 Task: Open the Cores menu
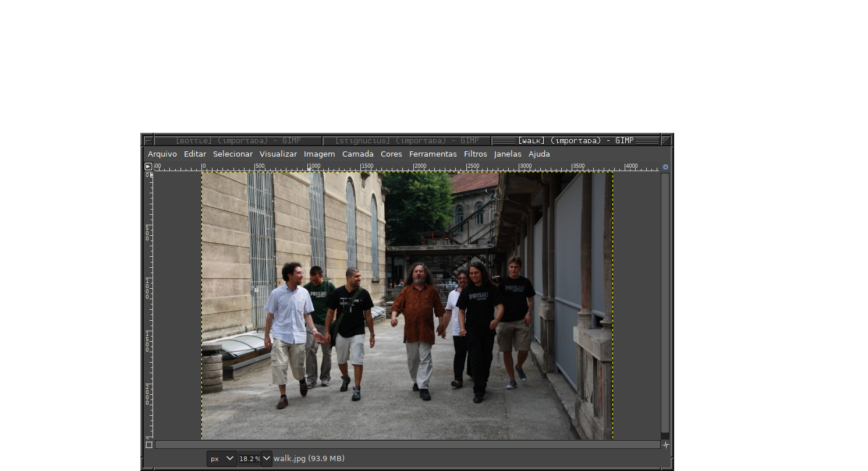point(391,154)
